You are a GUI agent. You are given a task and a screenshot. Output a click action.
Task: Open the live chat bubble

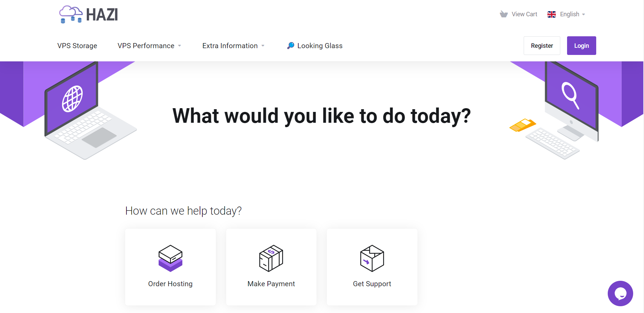[x=620, y=293]
